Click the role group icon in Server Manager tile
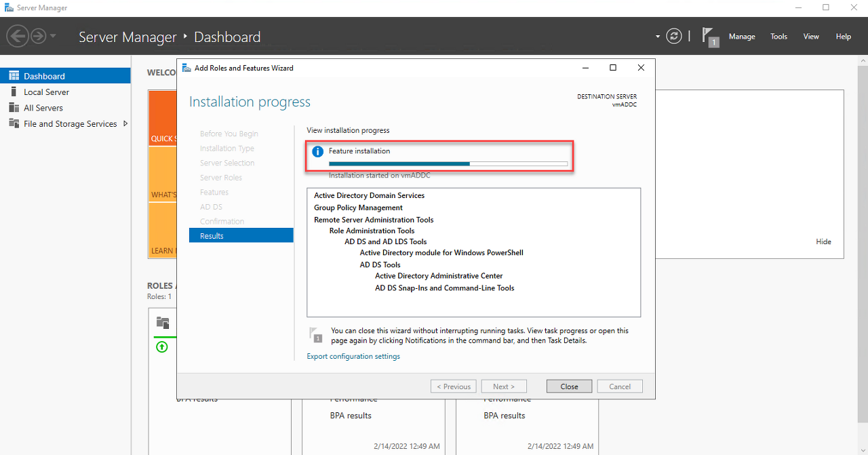 [x=162, y=323]
